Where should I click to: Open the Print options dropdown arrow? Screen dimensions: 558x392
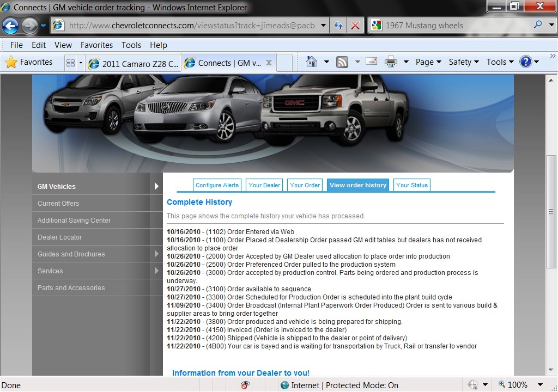coord(405,62)
